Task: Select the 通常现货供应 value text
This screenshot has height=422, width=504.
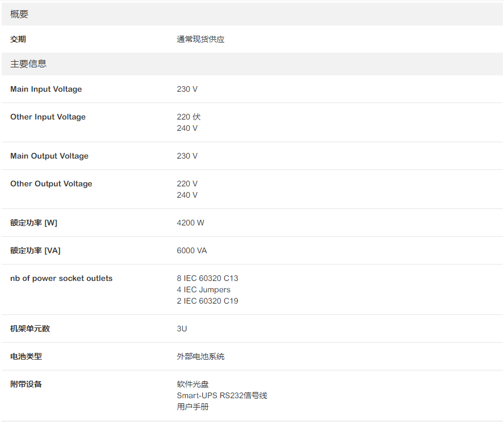Action: tap(200, 39)
